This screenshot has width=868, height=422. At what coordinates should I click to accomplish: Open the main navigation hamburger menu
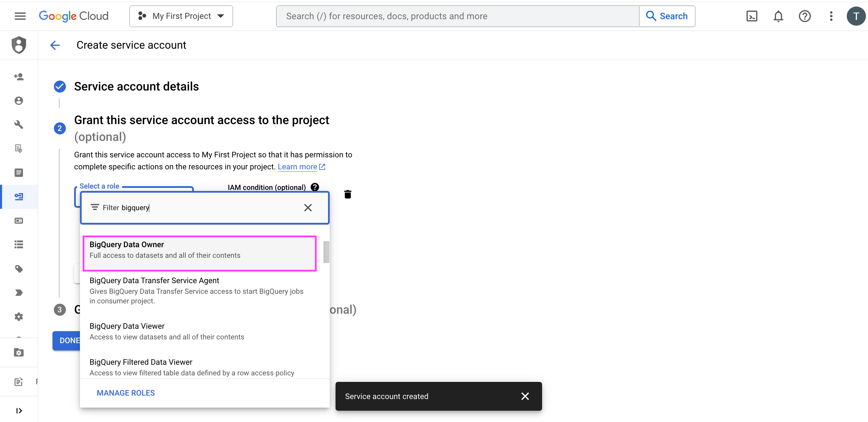(x=20, y=16)
